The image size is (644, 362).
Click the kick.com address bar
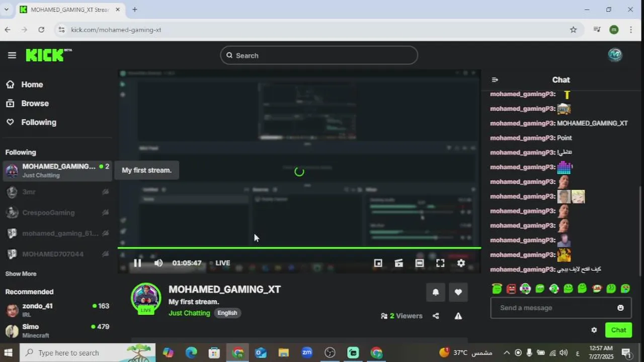click(317, 30)
